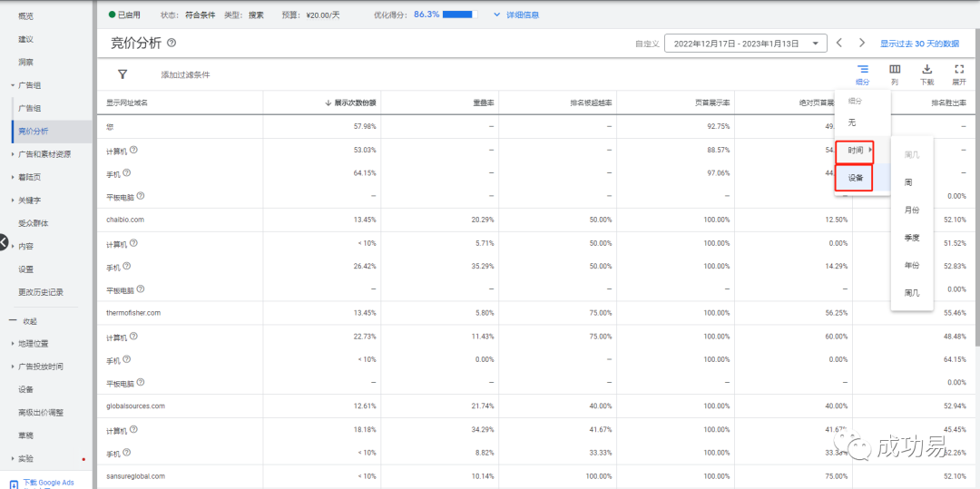
Task: Click help icon beside 计算机 in 22.73% row
Action: (133, 336)
